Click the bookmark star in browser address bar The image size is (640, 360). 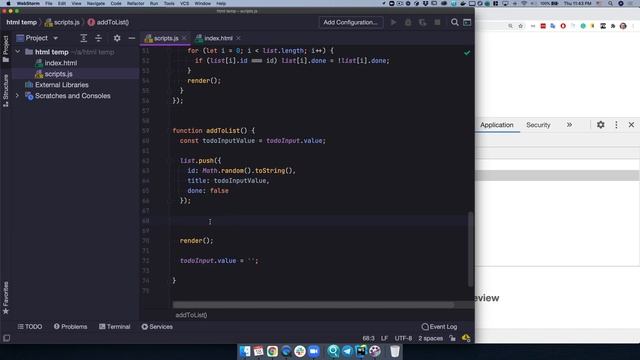click(520, 26)
